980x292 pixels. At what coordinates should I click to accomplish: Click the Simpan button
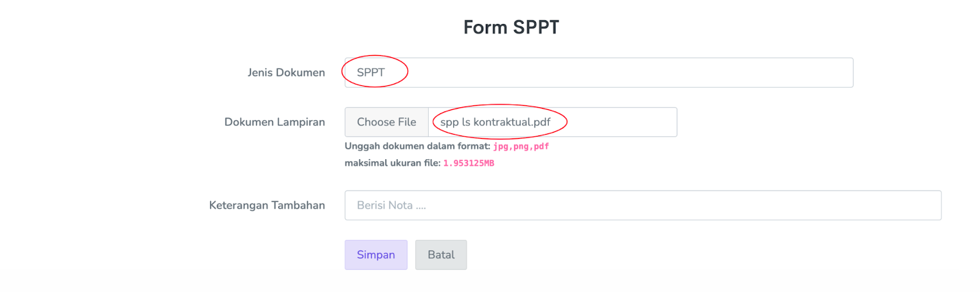point(375,255)
